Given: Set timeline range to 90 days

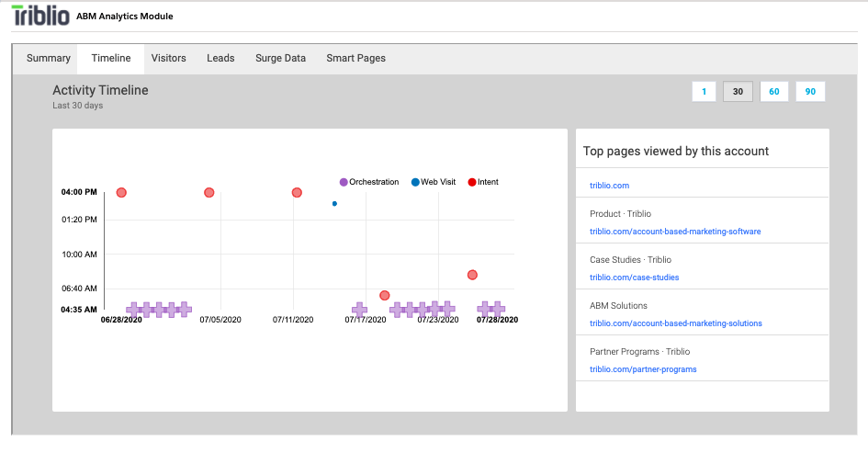Looking at the screenshot, I should 810,92.
